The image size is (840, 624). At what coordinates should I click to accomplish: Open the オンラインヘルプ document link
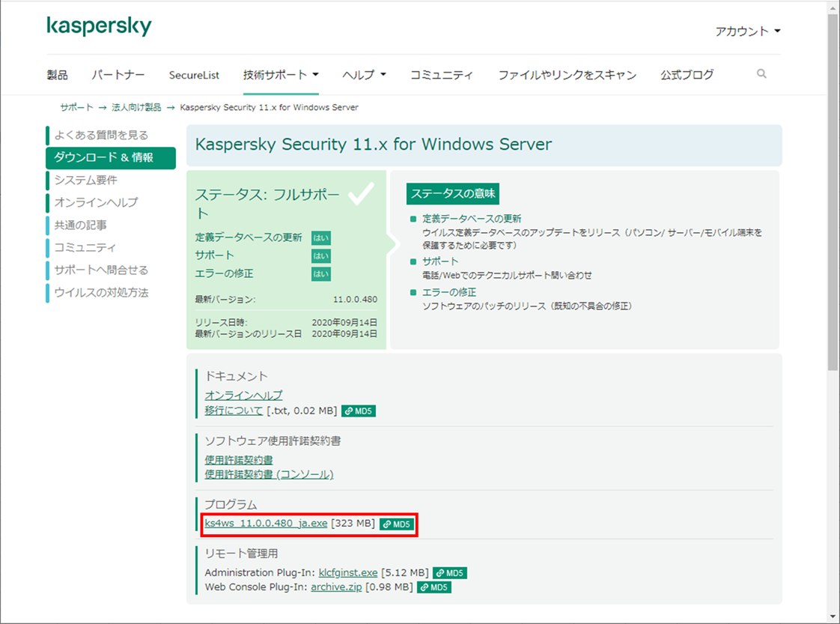click(244, 395)
